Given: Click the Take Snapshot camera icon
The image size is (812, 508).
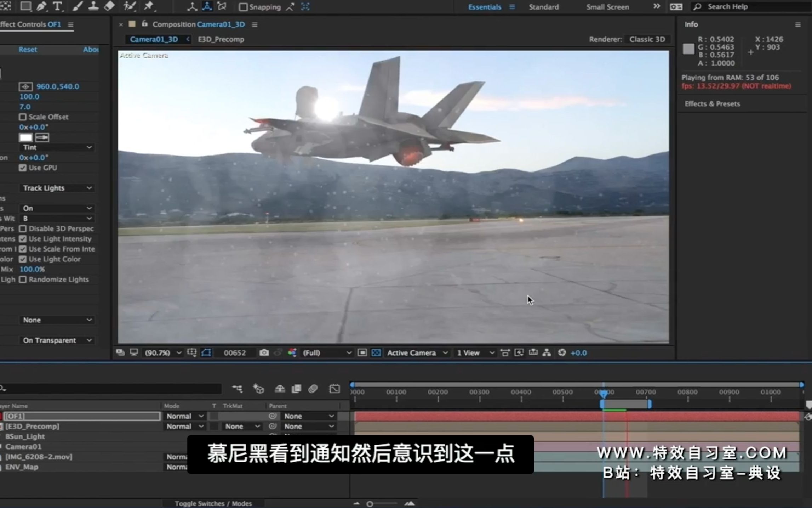Looking at the screenshot, I should tap(264, 353).
